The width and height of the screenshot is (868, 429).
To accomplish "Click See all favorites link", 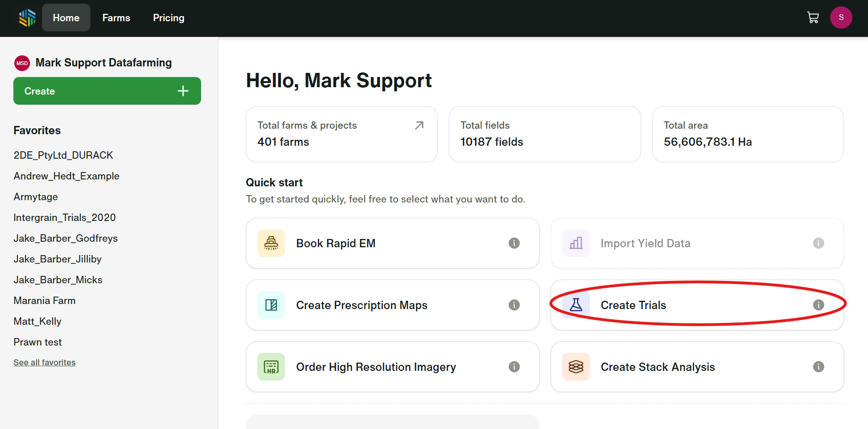I will pyautogui.click(x=44, y=363).
